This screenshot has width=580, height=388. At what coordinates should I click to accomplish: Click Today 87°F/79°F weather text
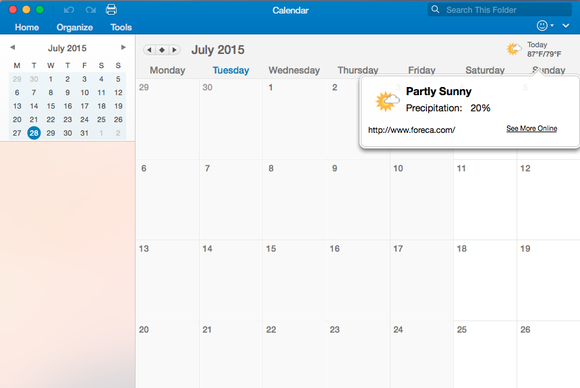[544, 49]
